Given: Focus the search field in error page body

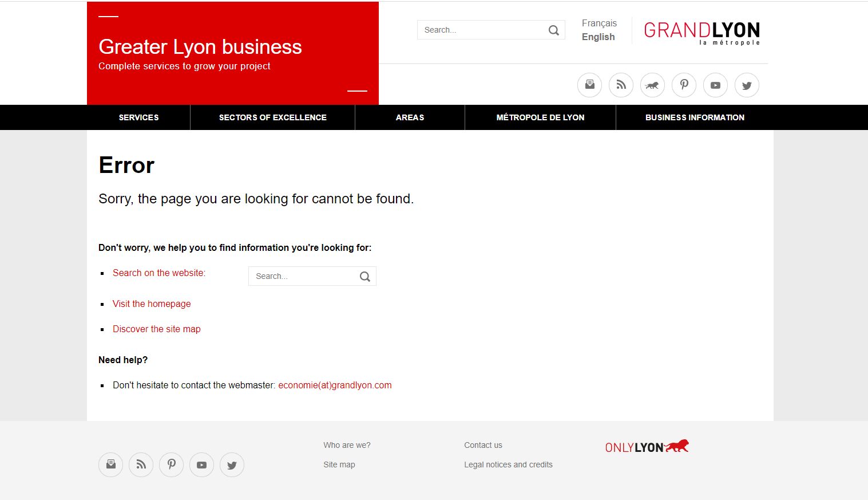Looking at the screenshot, I should pyautogui.click(x=303, y=276).
